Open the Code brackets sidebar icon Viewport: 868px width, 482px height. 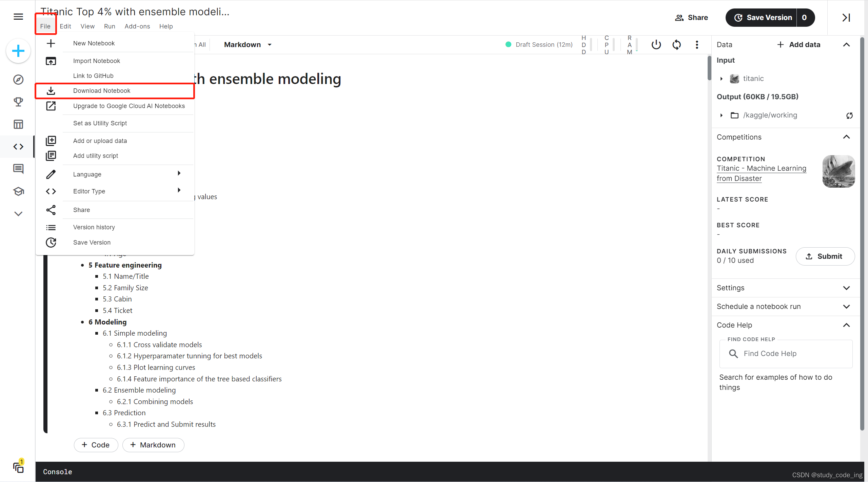18,147
